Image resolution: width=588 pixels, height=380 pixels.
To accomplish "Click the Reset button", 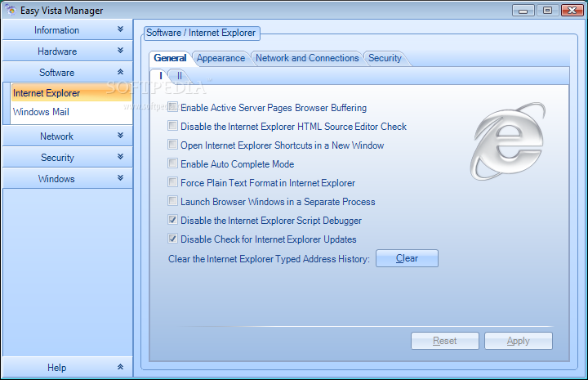I will [445, 341].
